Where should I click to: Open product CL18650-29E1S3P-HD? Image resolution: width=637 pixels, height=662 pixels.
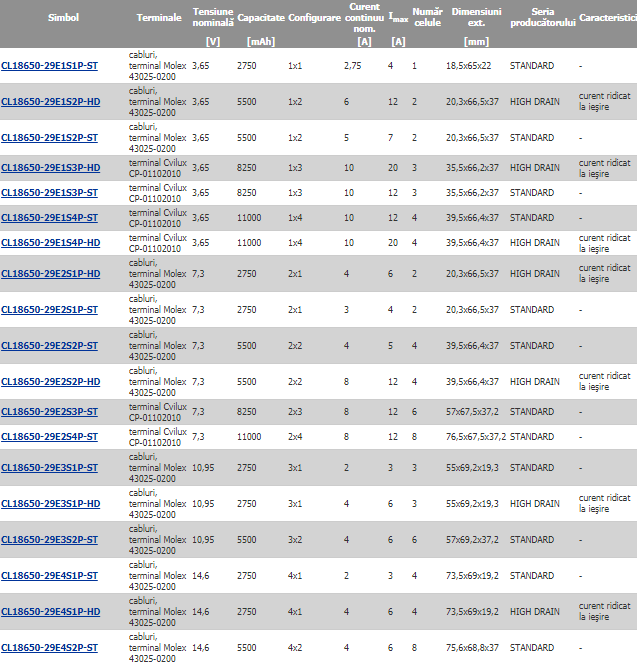pyautogui.click(x=50, y=167)
